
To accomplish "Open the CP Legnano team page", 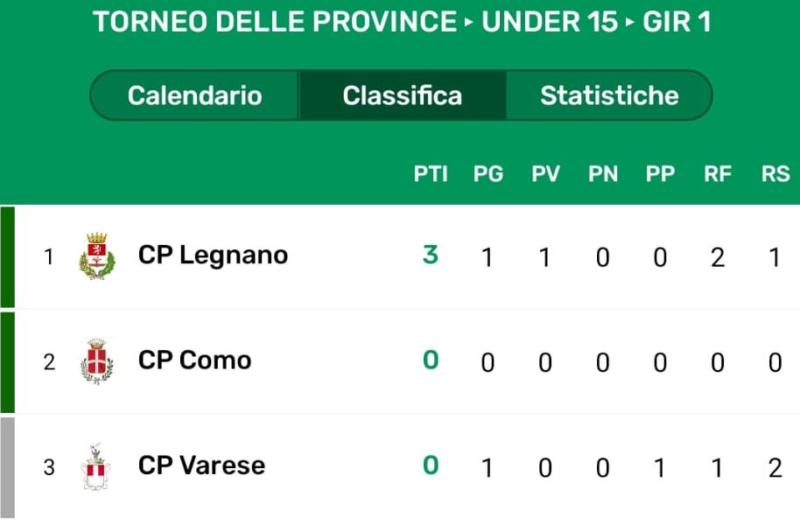I will (213, 255).
